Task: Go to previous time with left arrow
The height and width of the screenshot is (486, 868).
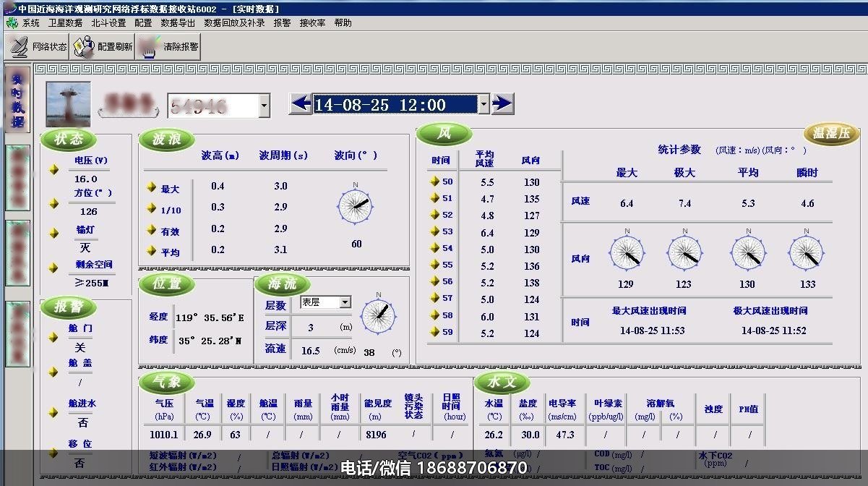Action: pyautogui.click(x=301, y=103)
